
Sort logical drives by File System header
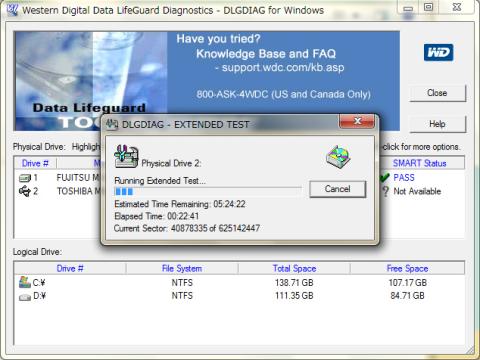tap(182, 268)
